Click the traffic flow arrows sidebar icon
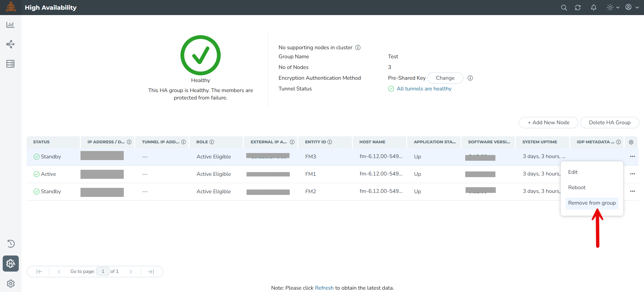This screenshot has width=644, height=292. coord(10,44)
